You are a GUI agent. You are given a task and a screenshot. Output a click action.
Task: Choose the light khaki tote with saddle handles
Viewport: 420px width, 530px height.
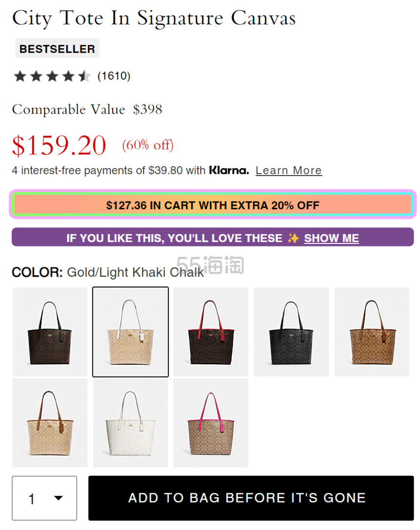click(50, 423)
